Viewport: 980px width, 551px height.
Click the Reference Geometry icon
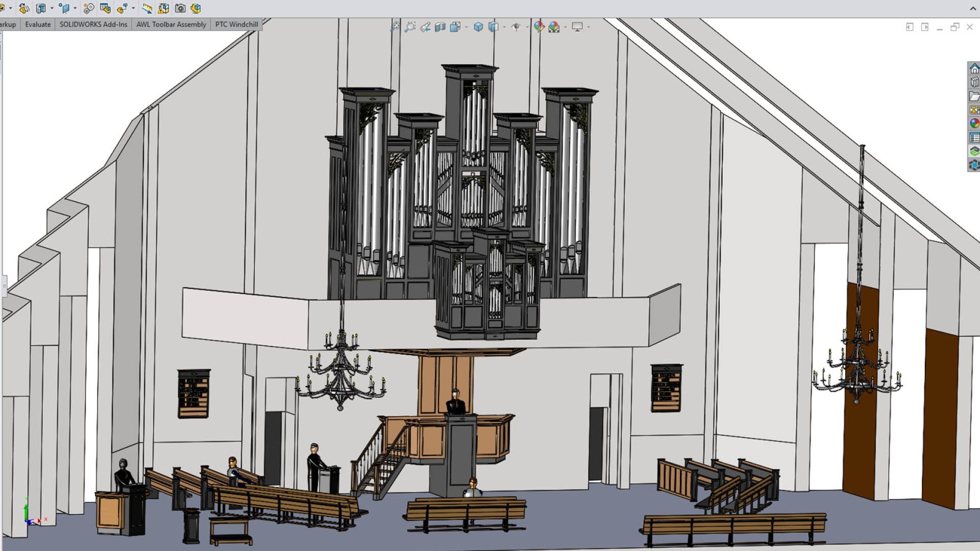coord(64,8)
